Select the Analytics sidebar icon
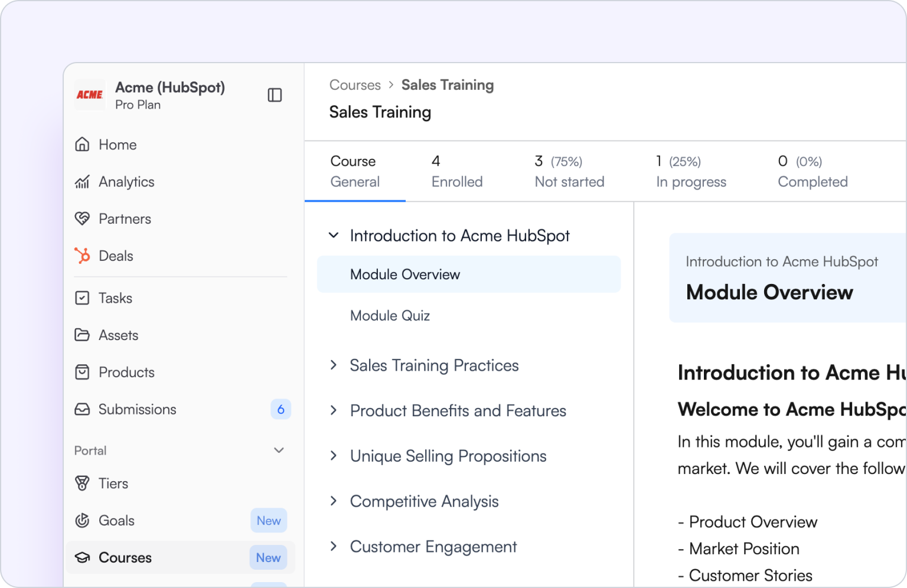 [83, 181]
